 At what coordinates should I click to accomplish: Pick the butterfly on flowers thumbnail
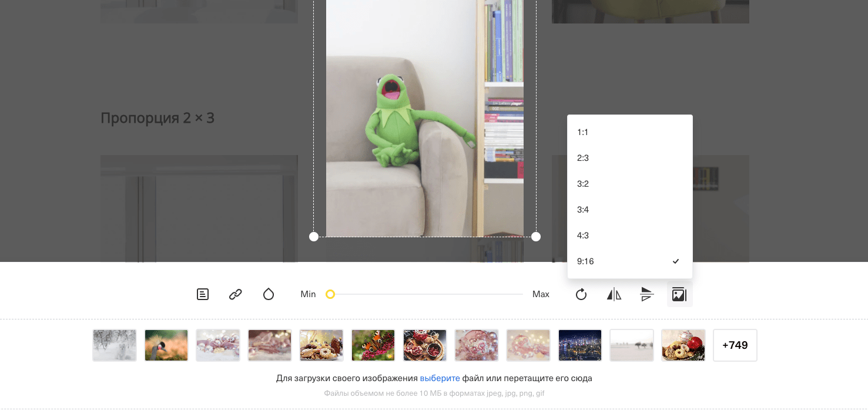(373, 345)
